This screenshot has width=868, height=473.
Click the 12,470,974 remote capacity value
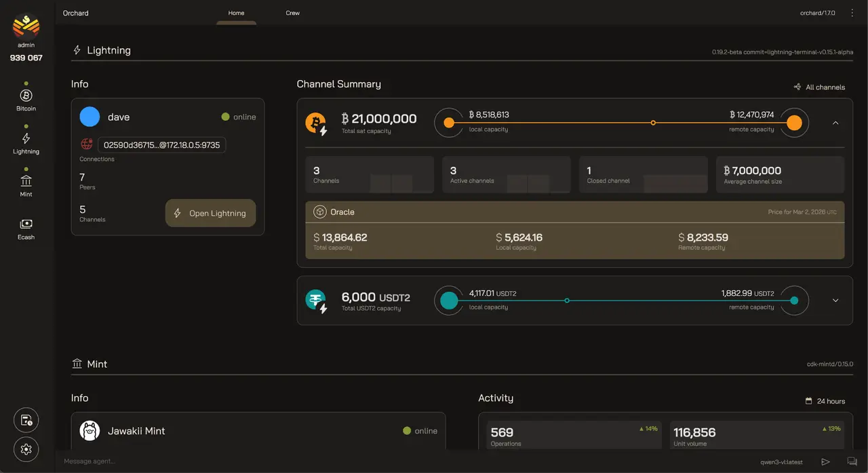tap(752, 115)
